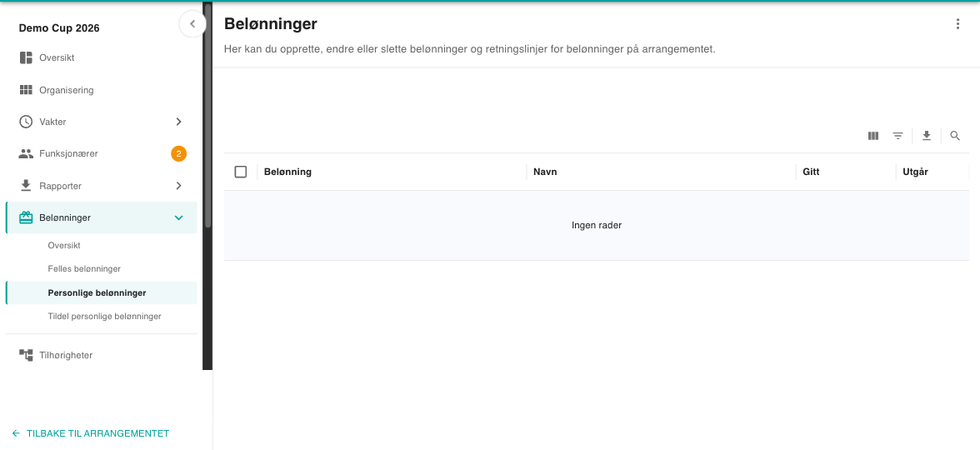
Task: Click the sidebar vertical scrollbar
Action: click(x=208, y=116)
